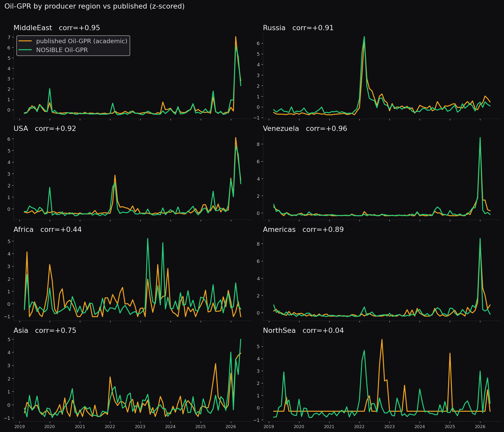Click the y-axis value 5 on the NorthSea panel
Screen dimensions: 504x432
(x=259, y=346)
